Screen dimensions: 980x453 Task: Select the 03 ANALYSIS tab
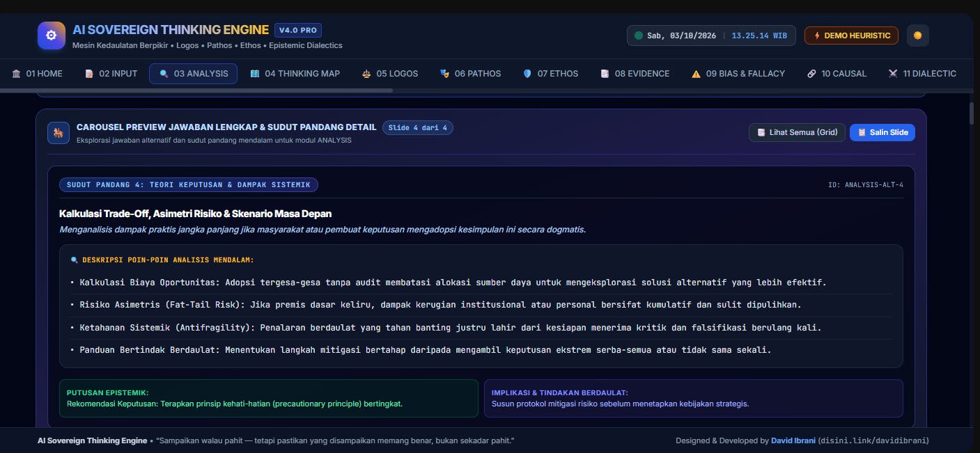(x=193, y=74)
